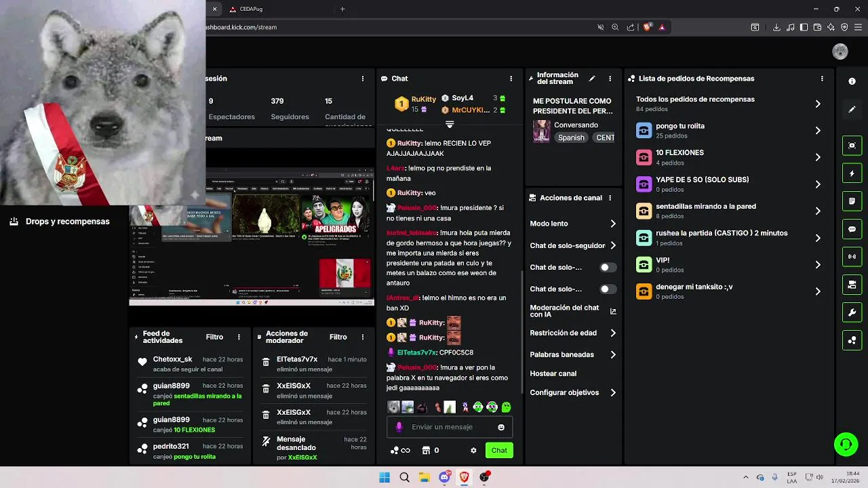Open Acciones de canal three-dot menu
The height and width of the screenshot is (488, 868).
tap(610, 198)
